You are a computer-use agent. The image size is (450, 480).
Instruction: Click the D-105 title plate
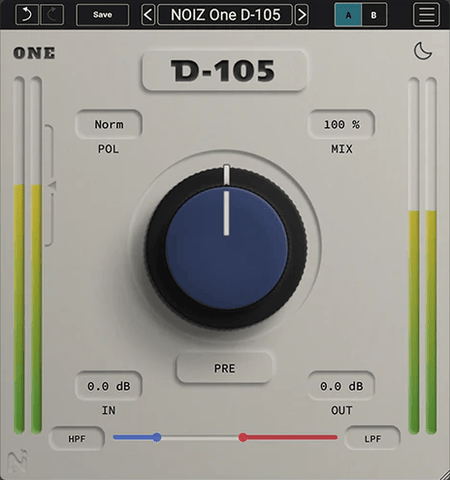[x=224, y=71]
